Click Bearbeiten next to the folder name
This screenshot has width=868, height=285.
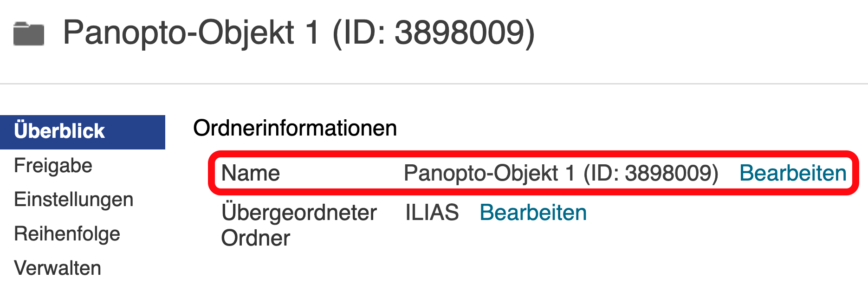pos(793,173)
